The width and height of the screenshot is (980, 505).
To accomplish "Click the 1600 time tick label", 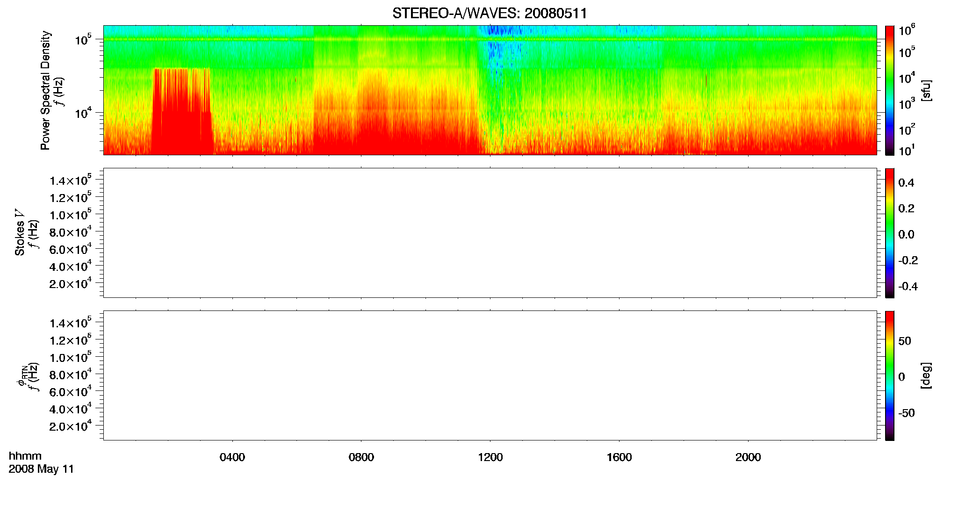I will [619, 457].
